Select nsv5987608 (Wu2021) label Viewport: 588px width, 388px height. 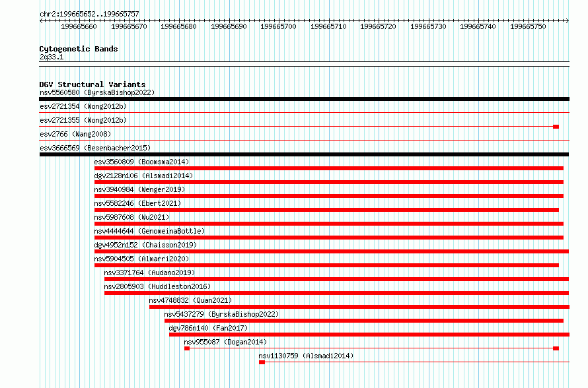pyautogui.click(x=131, y=217)
